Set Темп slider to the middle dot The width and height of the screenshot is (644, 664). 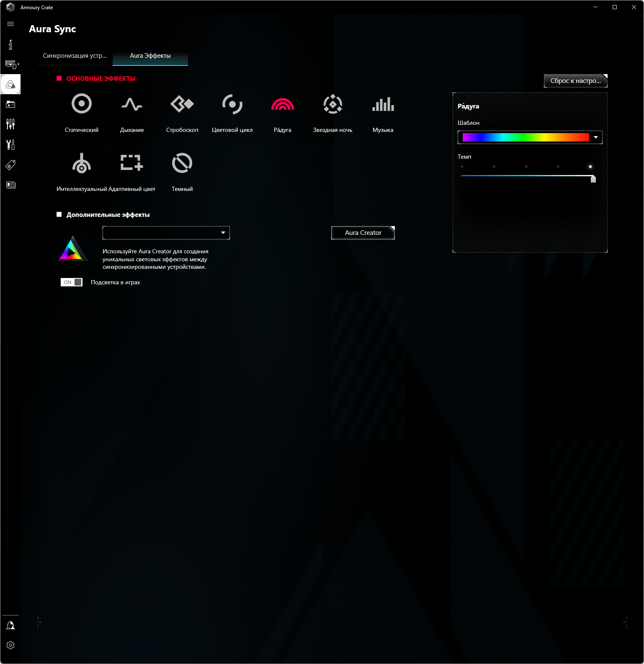point(526,167)
